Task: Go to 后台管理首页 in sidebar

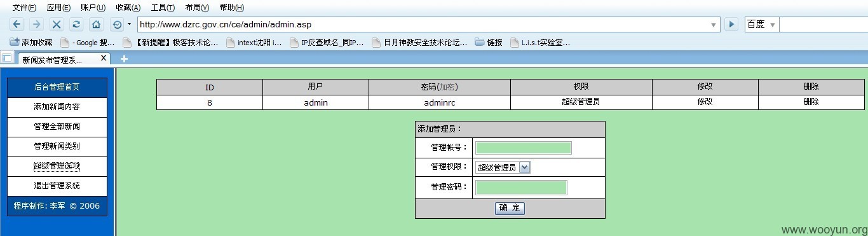Action: (57, 87)
